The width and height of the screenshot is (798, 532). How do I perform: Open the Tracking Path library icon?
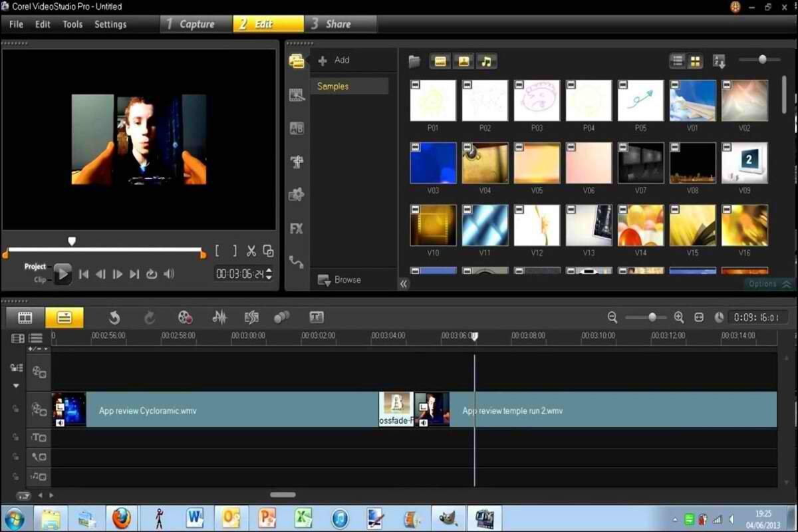pyautogui.click(x=297, y=262)
